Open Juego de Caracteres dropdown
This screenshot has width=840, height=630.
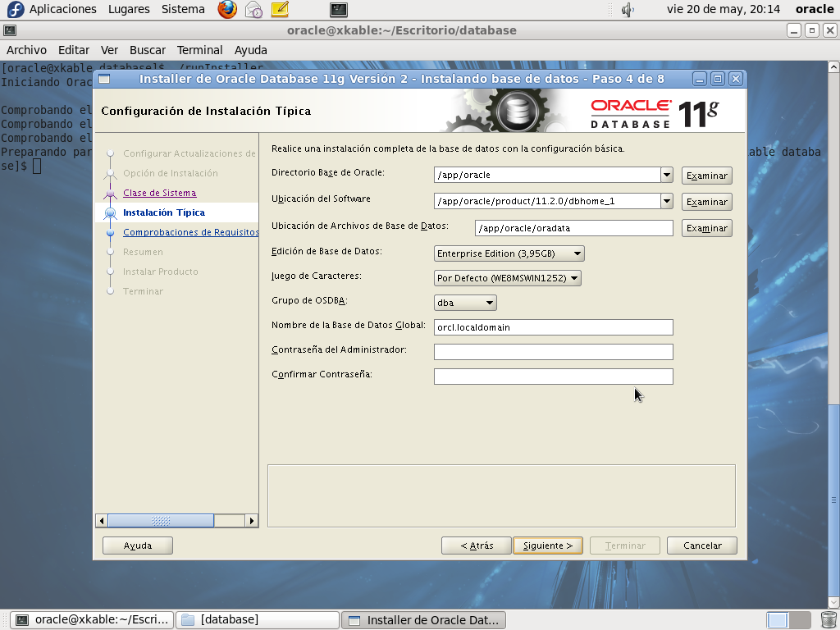tap(507, 278)
